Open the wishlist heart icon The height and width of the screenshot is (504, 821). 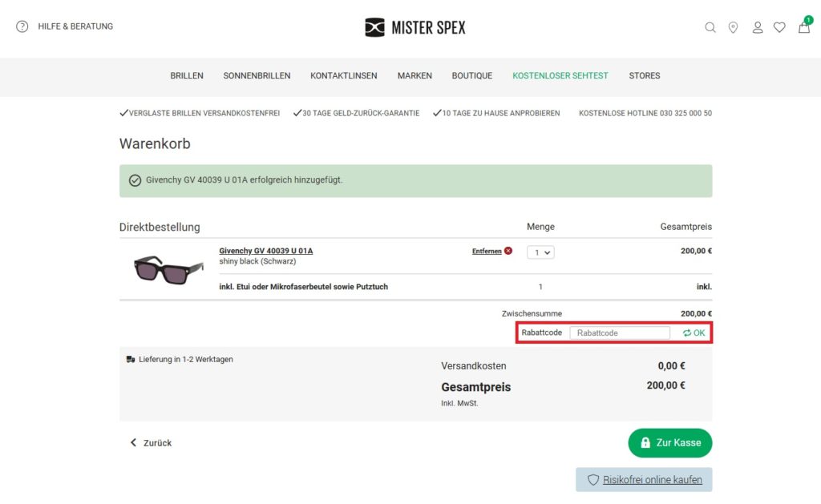point(779,26)
